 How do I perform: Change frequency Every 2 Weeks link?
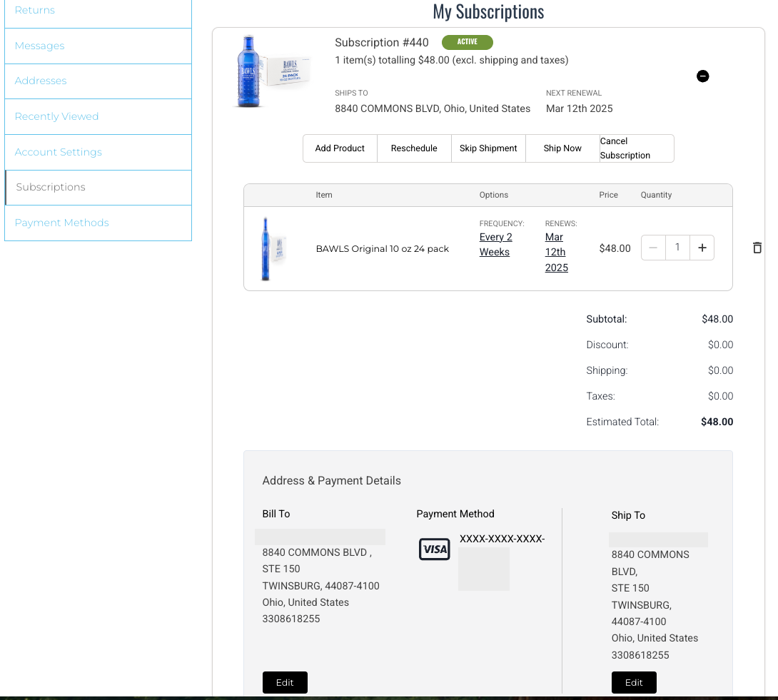(495, 245)
